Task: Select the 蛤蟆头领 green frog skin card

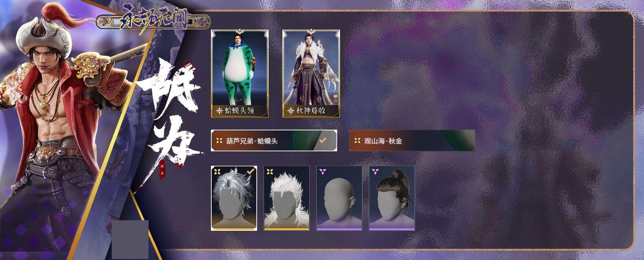Action: [x=240, y=74]
